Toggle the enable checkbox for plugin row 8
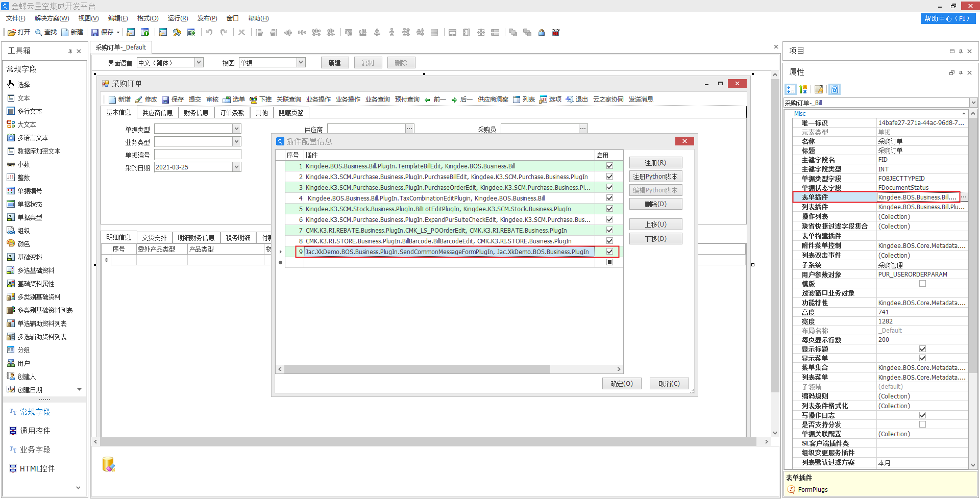The image size is (980, 499). pos(609,241)
